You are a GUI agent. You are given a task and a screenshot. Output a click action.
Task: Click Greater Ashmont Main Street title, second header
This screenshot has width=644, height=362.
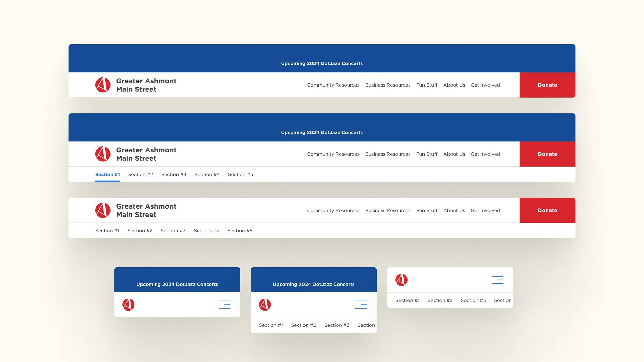click(146, 154)
